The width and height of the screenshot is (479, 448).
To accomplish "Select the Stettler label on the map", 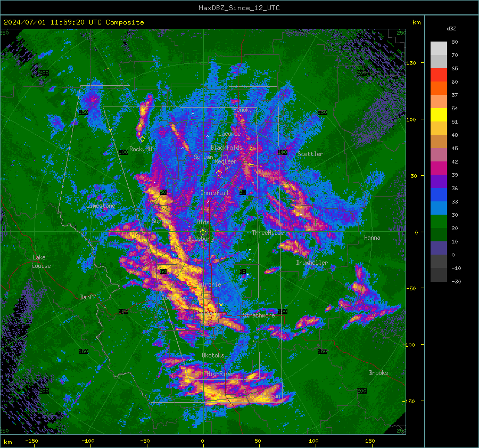I will point(310,154).
